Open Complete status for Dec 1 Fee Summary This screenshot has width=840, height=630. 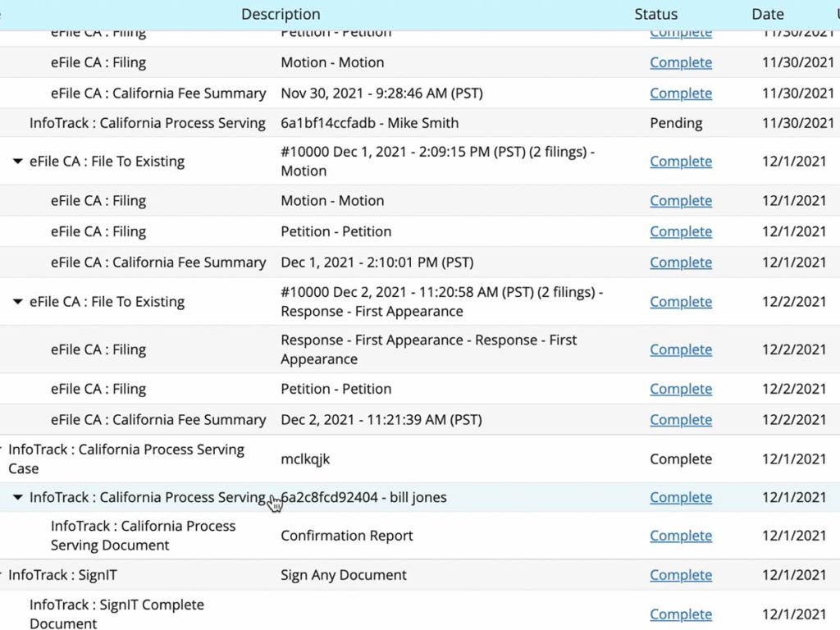pyautogui.click(x=681, y=262)
